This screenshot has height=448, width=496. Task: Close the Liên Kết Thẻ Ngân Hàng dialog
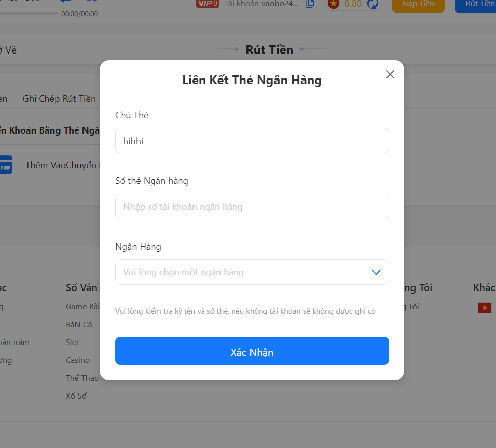click(390, 74)
